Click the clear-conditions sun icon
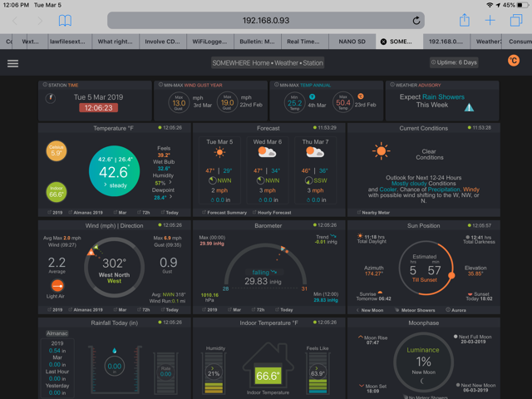The image size is (532, 399). click(x=381, y=151)
